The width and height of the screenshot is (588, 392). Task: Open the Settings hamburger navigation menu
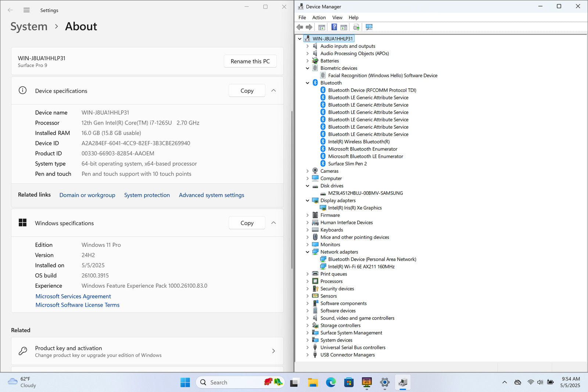point(26,10)
